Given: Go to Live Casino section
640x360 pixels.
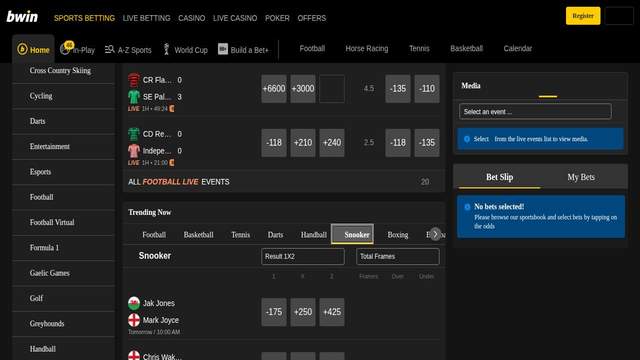Looking at the screenshot, I should [x=235, y=18].
